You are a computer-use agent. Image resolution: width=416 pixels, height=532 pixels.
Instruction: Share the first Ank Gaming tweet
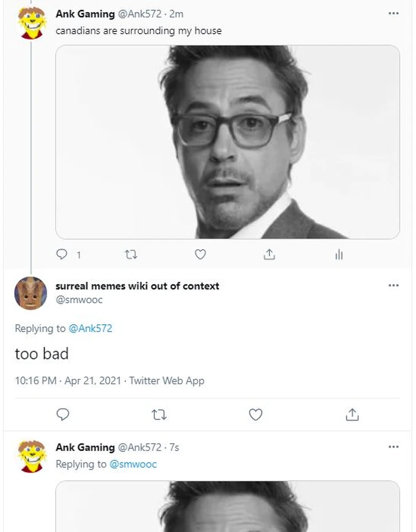pos(269,254)
